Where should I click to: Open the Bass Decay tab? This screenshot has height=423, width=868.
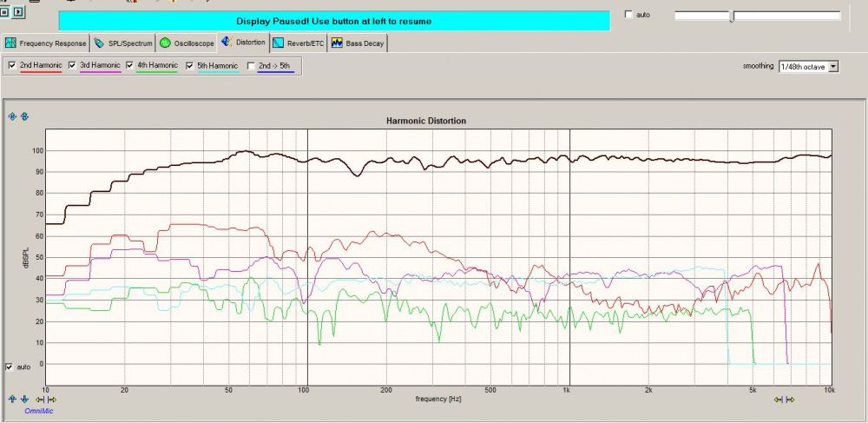click(358, 43)
